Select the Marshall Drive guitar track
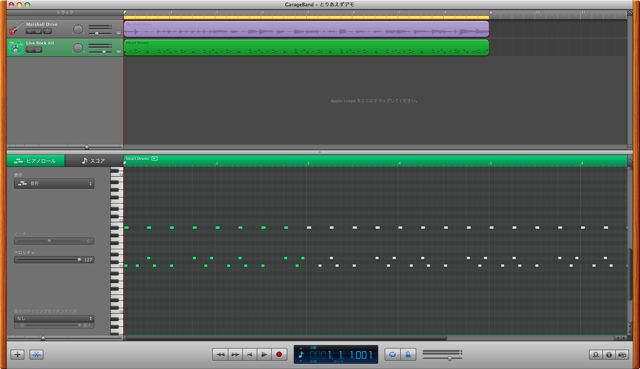Screen dimensions: 640x369 click(65, 29)
